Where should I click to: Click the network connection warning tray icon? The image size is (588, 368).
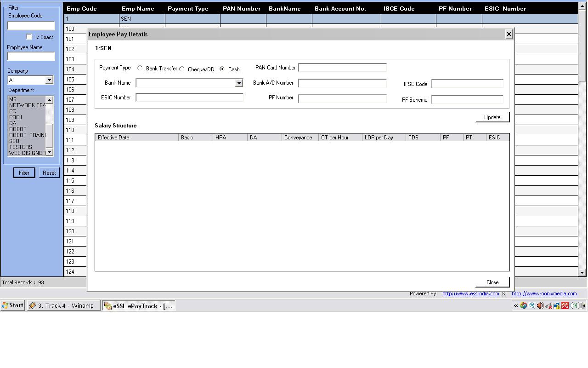tap(557, 305)
